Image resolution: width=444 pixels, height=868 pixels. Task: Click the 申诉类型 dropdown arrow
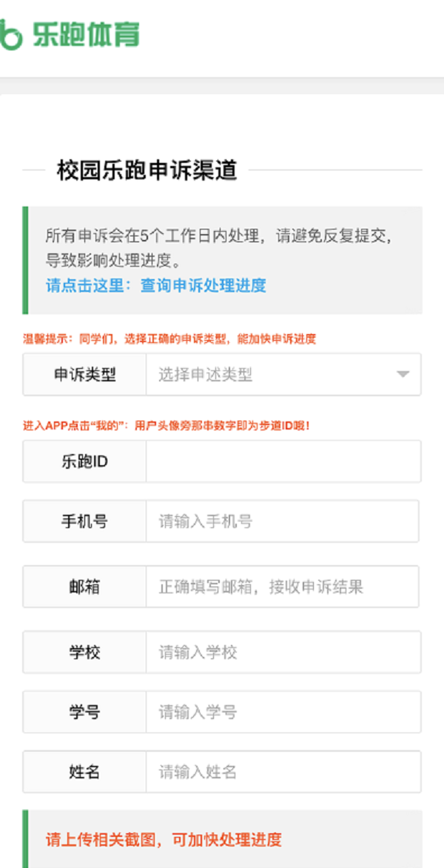[403, 375]
